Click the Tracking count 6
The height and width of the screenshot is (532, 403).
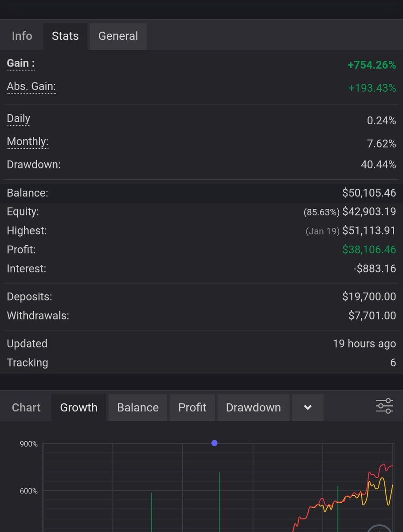(393, 363)
